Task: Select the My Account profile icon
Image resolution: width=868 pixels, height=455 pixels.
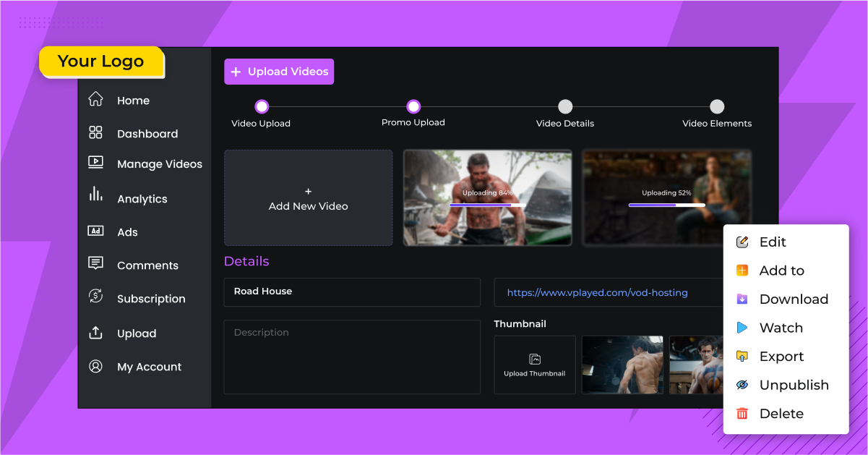Action: [x=95, y=366]
